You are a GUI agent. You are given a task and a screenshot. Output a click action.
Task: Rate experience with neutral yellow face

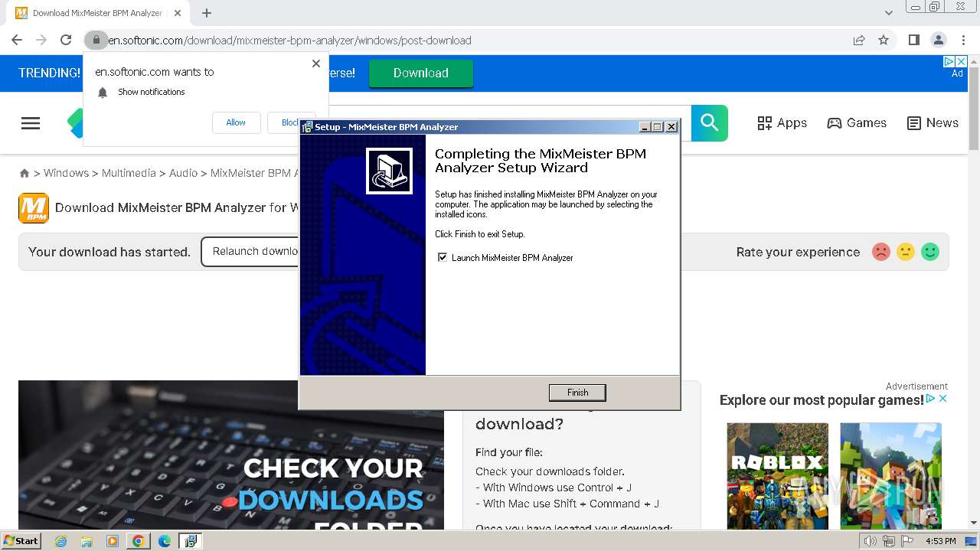906,252
